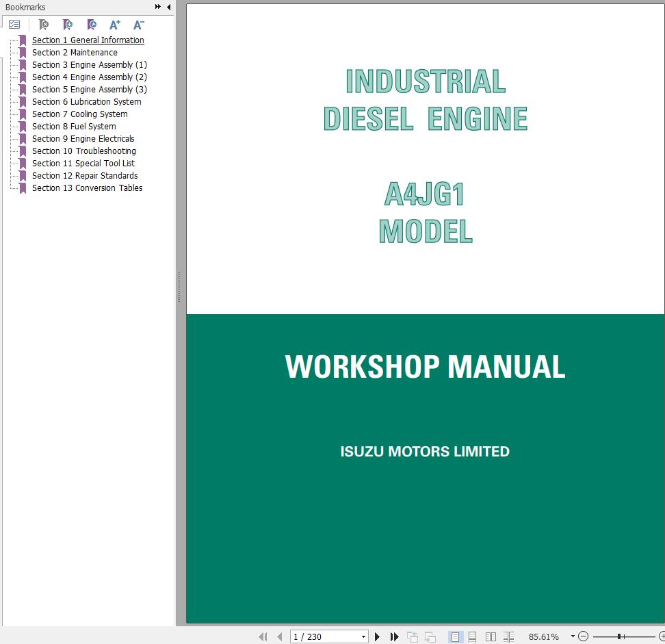Open Section 7 Cooling System bookmark

(80, 114)
